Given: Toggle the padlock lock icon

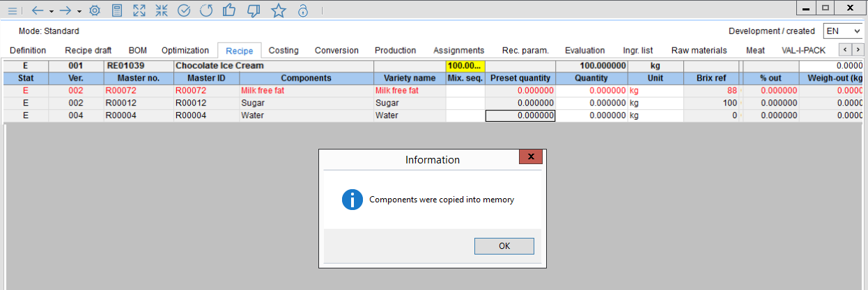Looking at the screenshot, I should coord(303,10).
